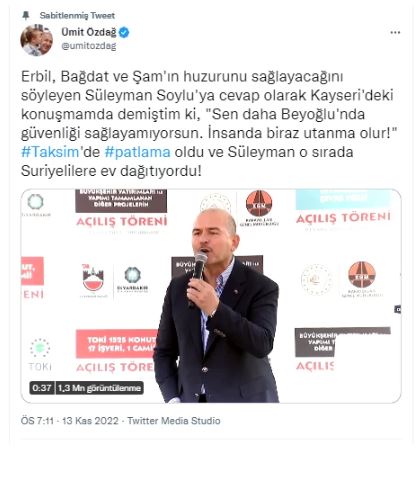Click the blue verified badge
This screenshot has height=481, width=416.
(x=124, y=33)
